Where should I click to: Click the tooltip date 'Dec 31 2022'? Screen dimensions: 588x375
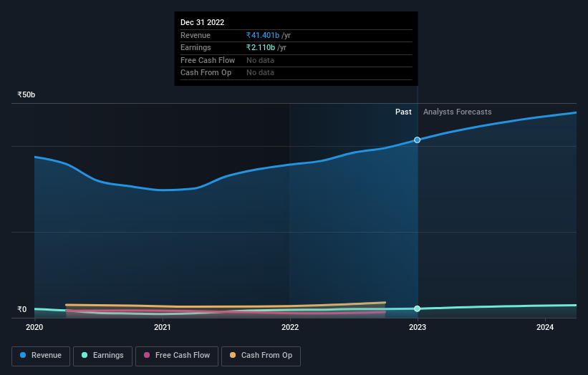point(202,22)
